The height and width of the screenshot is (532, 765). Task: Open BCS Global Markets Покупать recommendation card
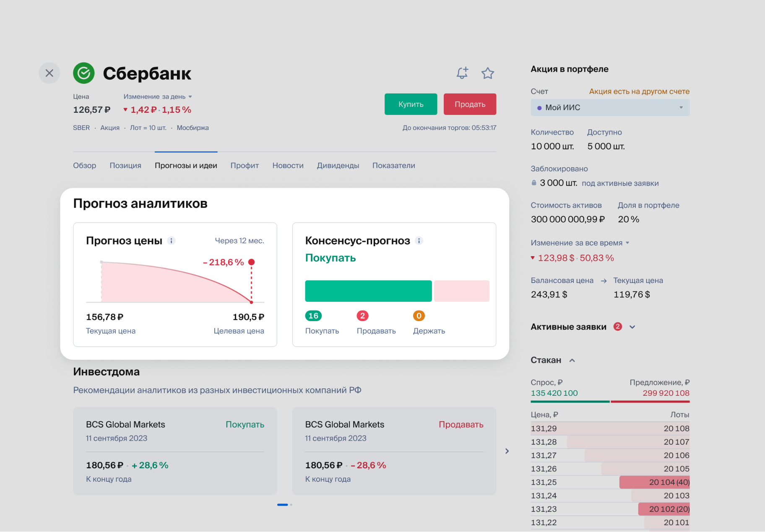tap(175, 451)
